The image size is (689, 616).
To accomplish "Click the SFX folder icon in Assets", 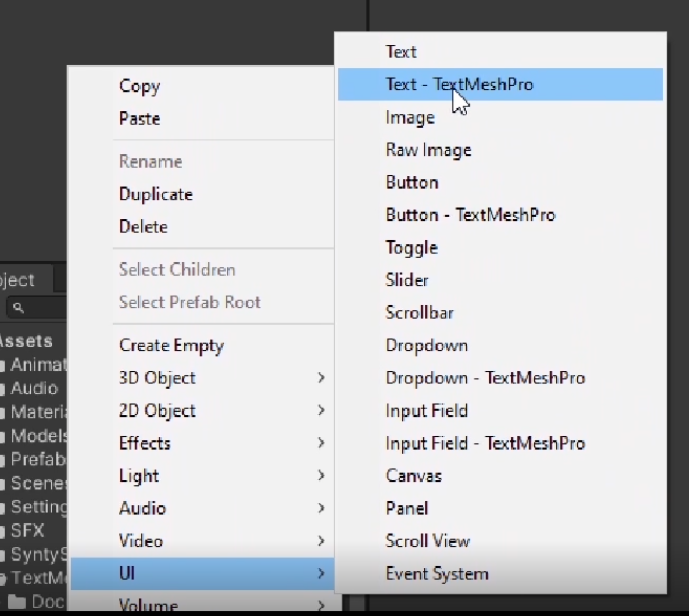I will pyautogui.click(x=3, y=530).
